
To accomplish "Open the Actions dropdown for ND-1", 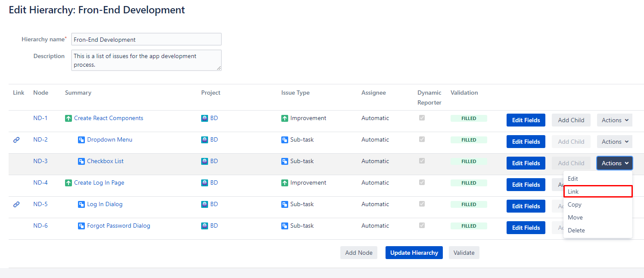I will click(614, 120).
